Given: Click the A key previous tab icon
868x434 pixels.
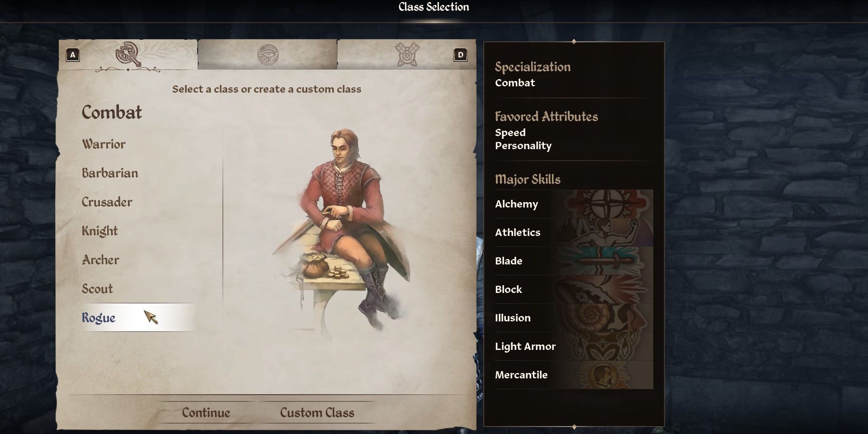Looking at the screenshot, I should click(x=73, y=55).
